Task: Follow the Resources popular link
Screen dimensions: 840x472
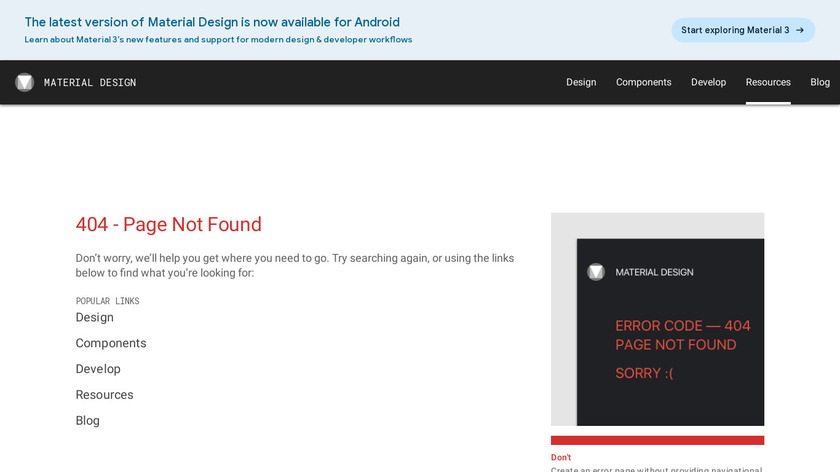Action: [x=104, y=395]
